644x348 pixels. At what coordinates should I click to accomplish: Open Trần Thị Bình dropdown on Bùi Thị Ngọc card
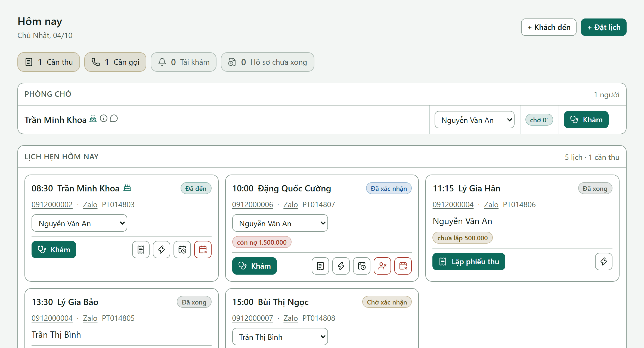(280, 337)
